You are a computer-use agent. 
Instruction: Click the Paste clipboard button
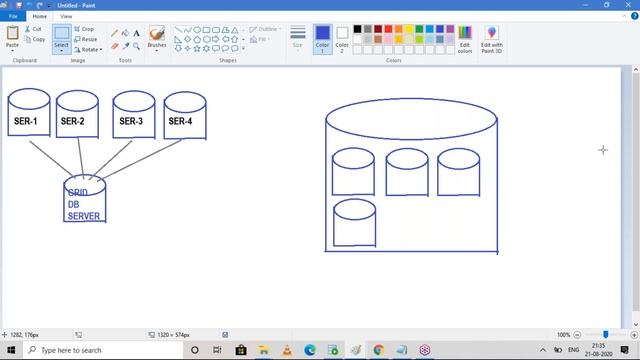pos(12,33)
